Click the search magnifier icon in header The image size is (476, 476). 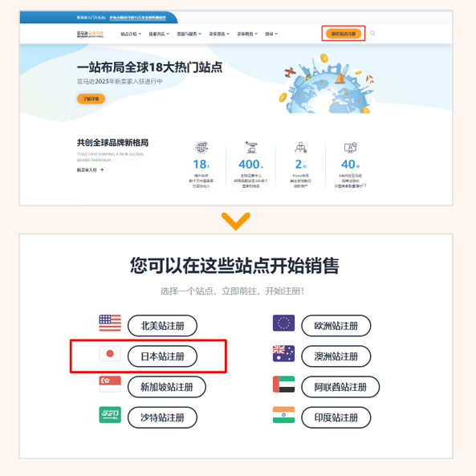point(372,34)
